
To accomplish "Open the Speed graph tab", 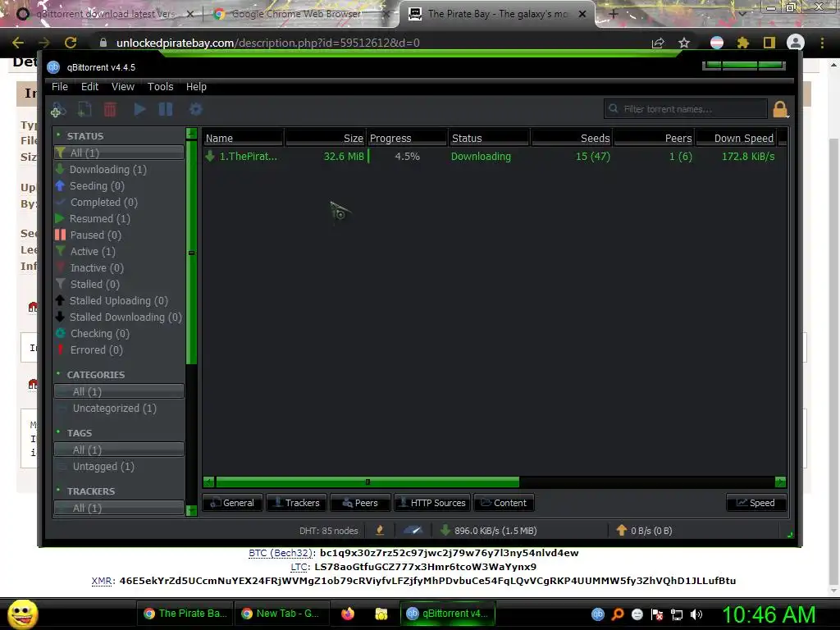I will coord(756,503).
